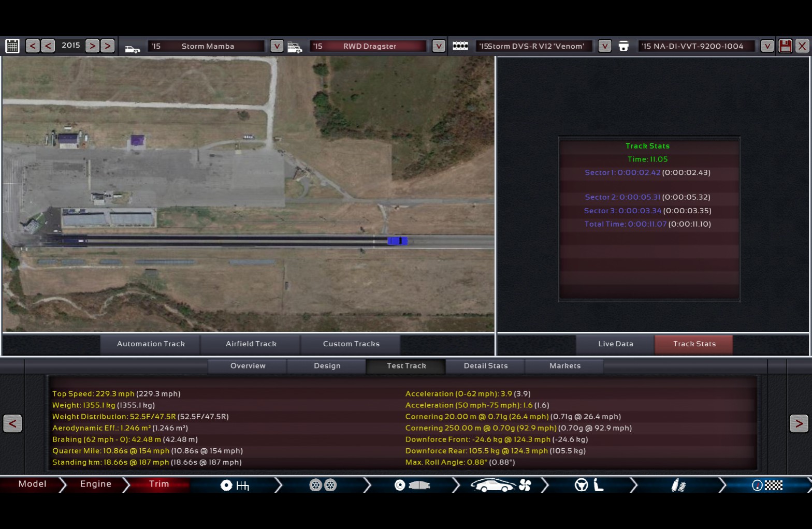The image size is (812, 529).
Task: Switch to Airfield Track
Action: click(x=251, y=344)
